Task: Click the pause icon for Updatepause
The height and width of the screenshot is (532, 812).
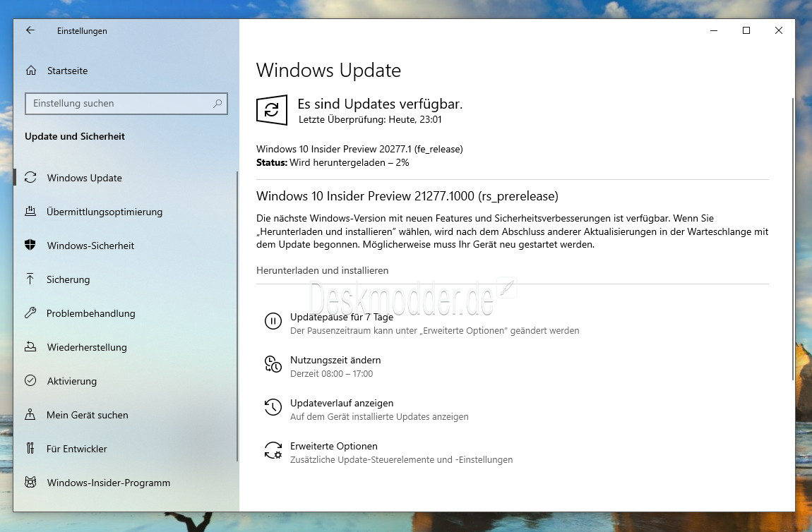Action: [x=273, y=321]
